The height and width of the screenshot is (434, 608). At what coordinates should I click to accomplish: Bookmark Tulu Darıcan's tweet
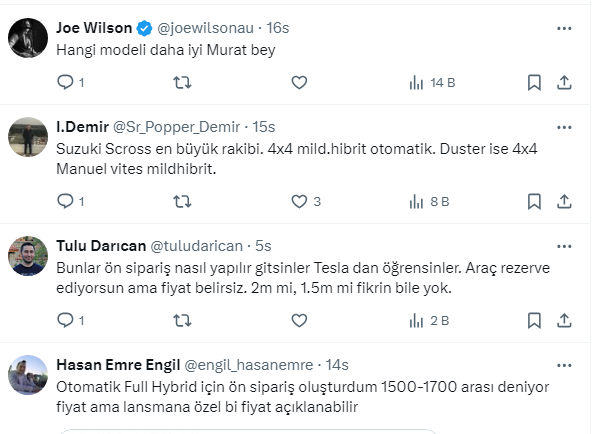coord(534,320)
